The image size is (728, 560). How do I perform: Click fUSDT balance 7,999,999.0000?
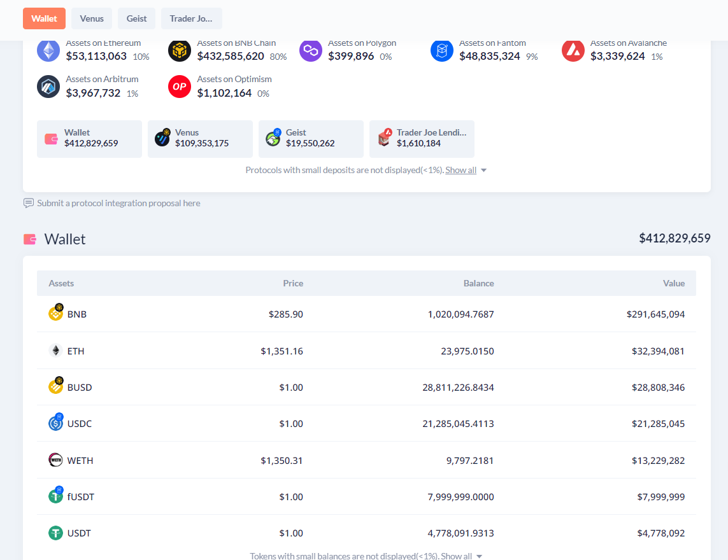(x=460, y=497)
